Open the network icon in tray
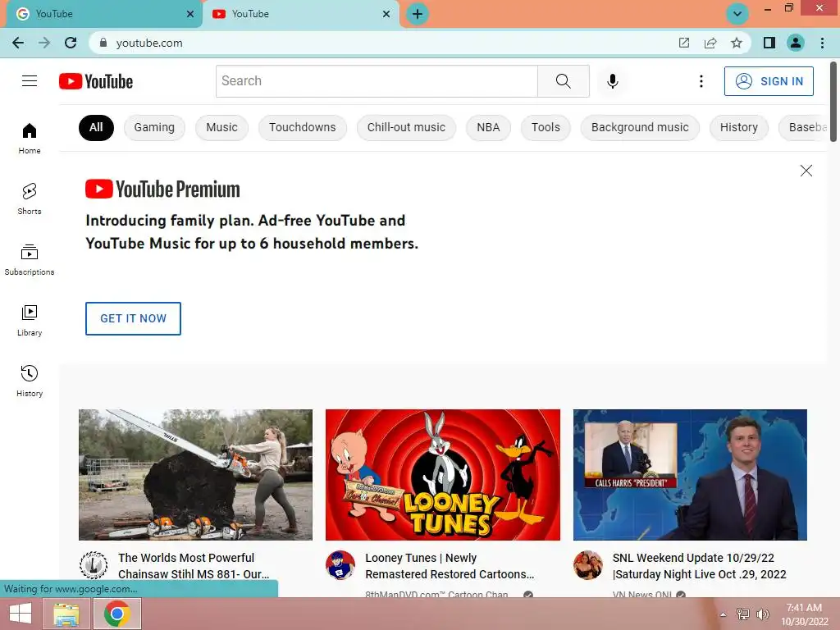840x630 pixels. tap(742, 614)
